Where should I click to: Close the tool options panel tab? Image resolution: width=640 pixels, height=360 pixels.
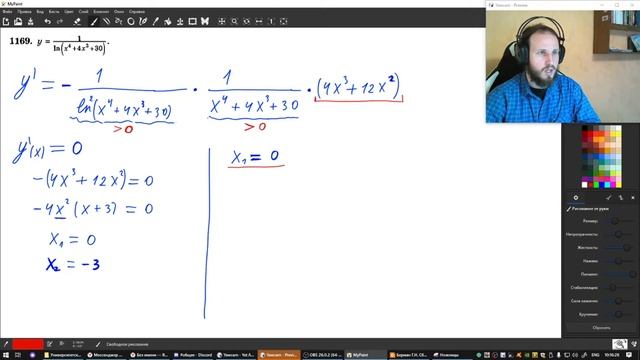[633, 198]
